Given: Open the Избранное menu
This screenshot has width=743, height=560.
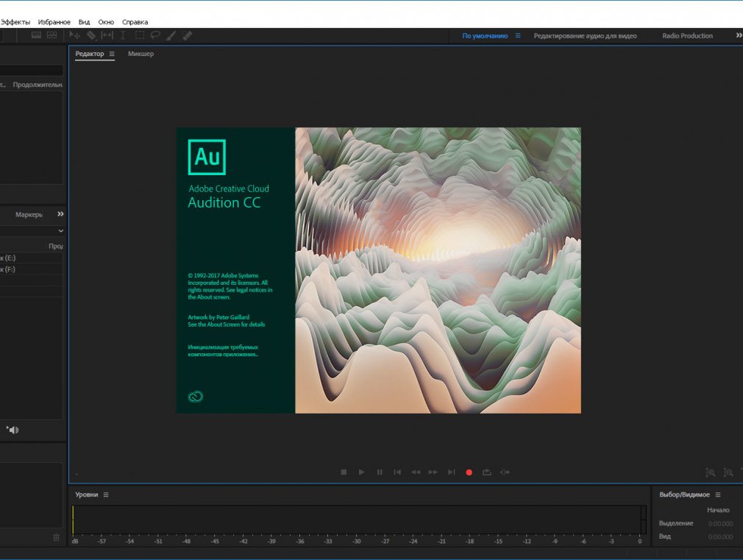Looking at the screenshot, I should [x=54, y=22].
